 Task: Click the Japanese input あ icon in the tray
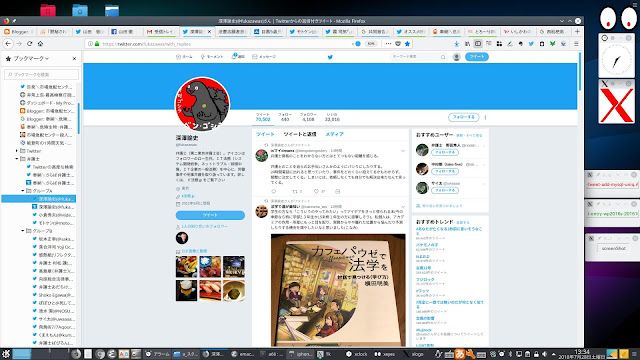(460, 354)
